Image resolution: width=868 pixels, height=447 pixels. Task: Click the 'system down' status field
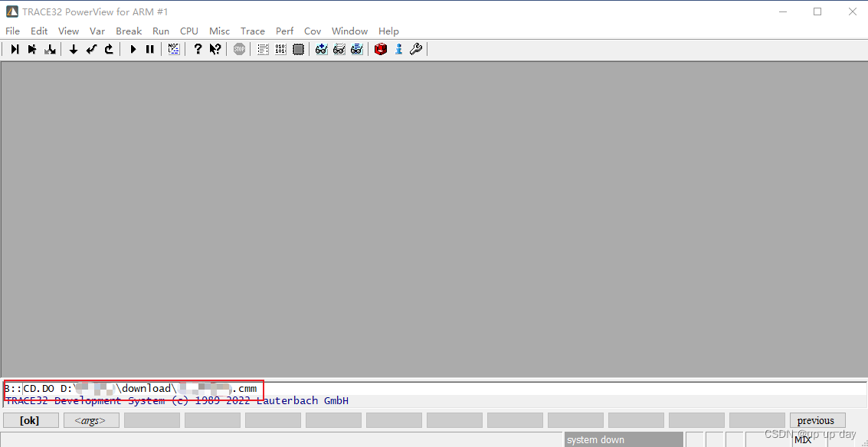click(624, 440)
